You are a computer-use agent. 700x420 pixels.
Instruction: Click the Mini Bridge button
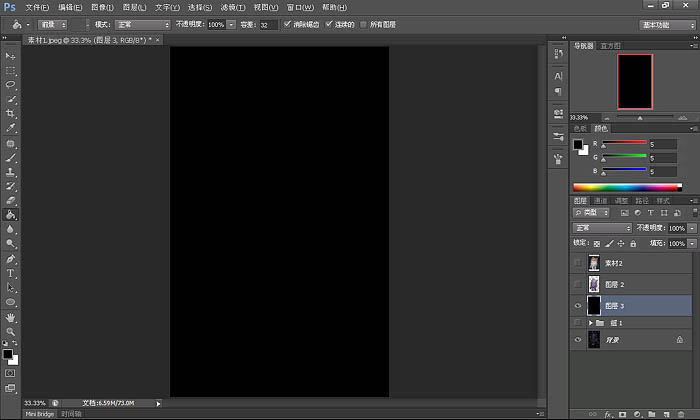pos(39,414)
